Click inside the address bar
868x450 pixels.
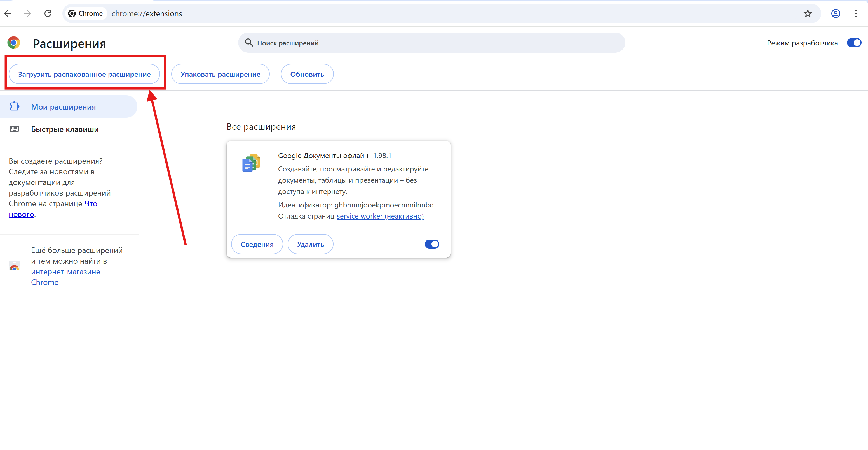[236, 13]
